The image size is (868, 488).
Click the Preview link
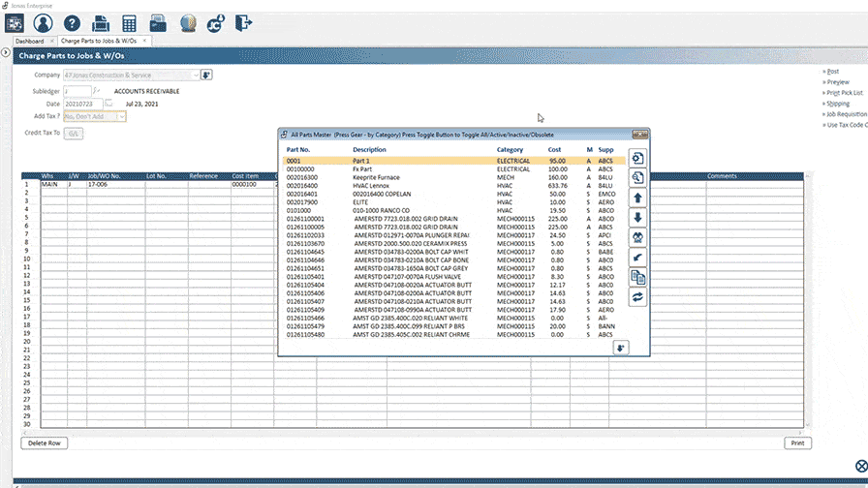point(838,82)
